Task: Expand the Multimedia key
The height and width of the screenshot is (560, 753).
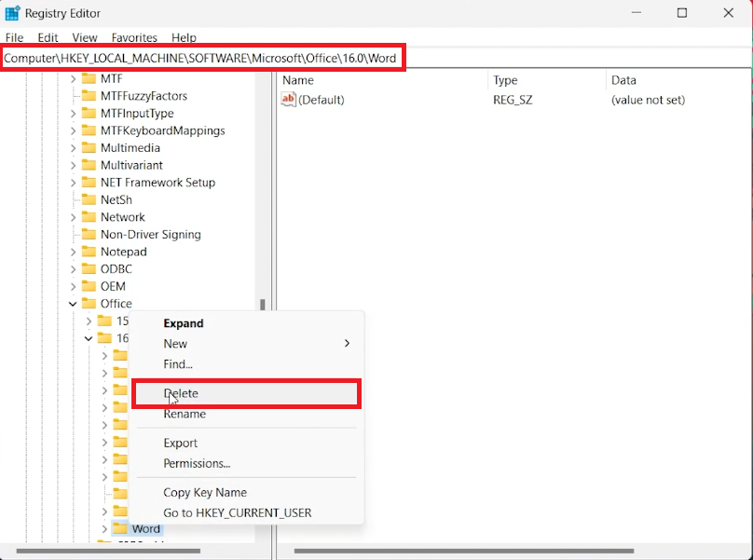Action: click(73, 148)
